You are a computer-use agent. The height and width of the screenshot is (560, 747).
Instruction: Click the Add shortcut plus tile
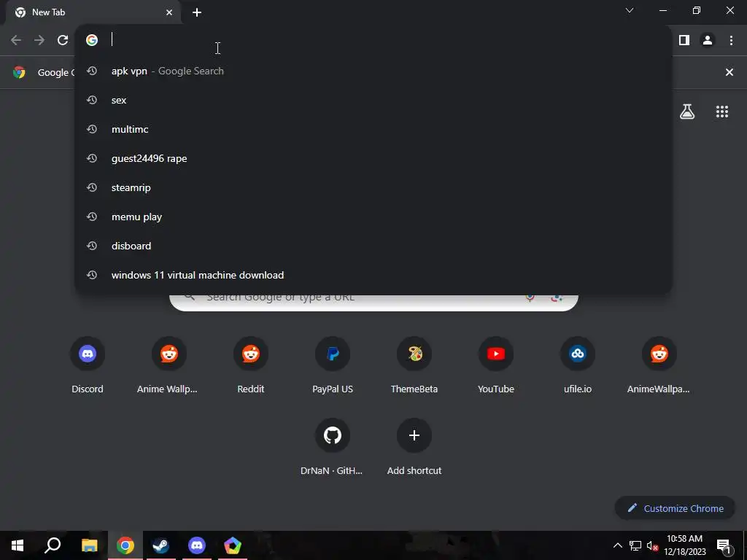coord(414,448)
